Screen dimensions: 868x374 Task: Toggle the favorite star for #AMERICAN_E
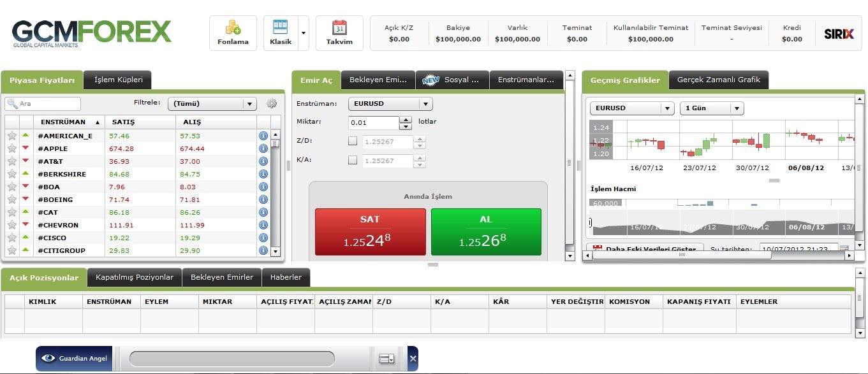pyautogui.click(x=11, y=136)
